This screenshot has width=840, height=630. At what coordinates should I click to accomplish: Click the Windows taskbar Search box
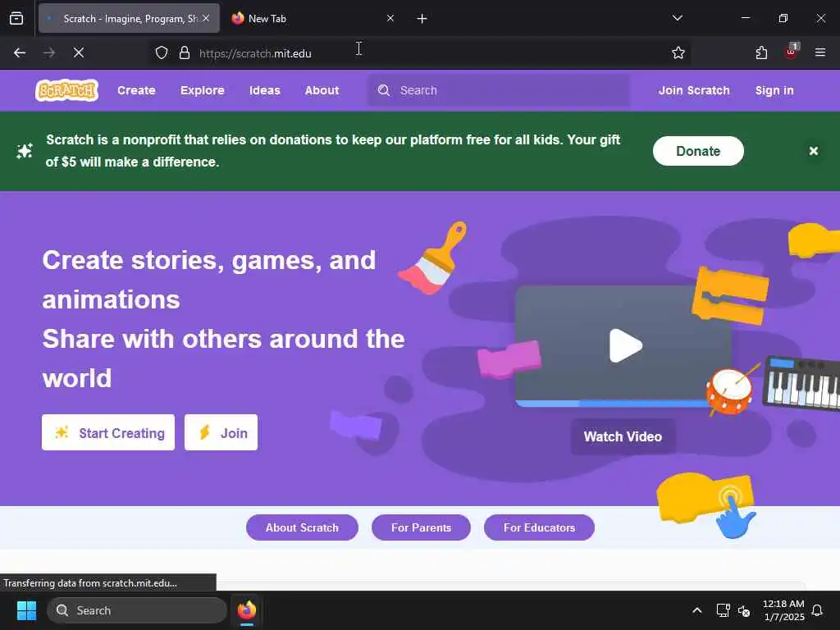click(137, 610)
